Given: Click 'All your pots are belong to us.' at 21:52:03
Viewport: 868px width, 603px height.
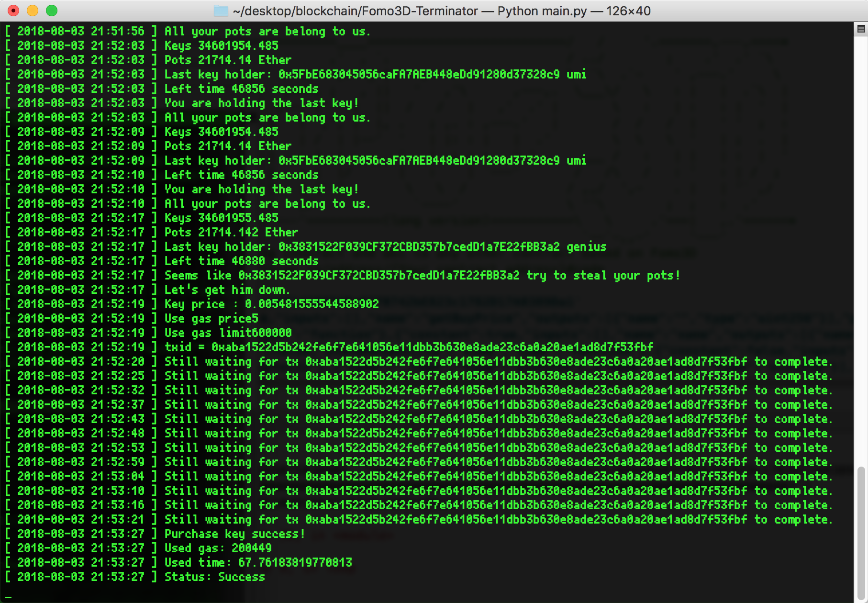Looking at the screenshot, I should click(x=188, y=117).
